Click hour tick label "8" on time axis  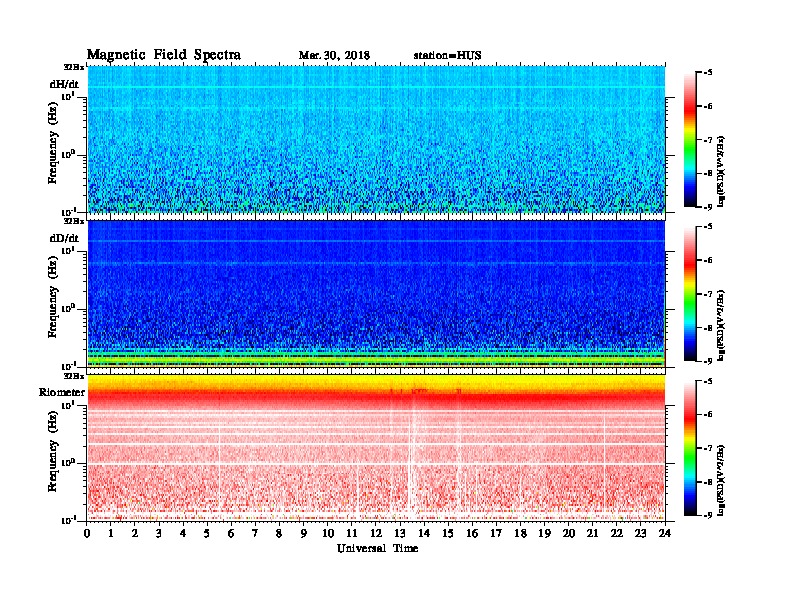(280, 533)
